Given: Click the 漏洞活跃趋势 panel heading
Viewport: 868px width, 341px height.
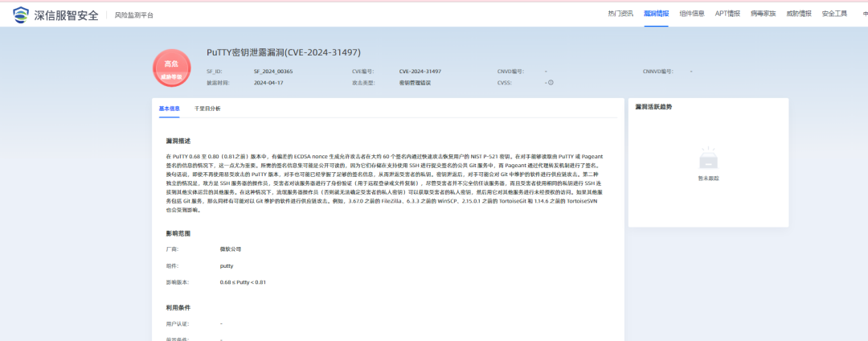Looking at the screenshot, I should pyautogui.click(x=653, y=107).
